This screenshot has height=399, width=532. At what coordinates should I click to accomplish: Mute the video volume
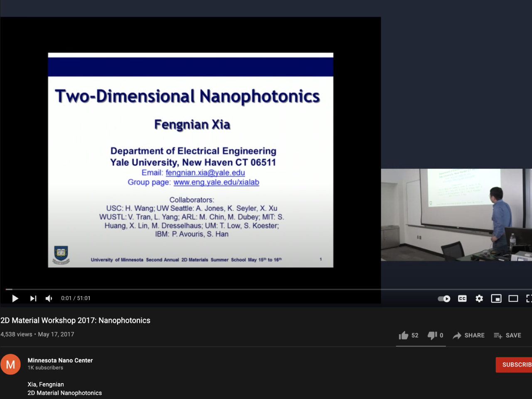point(49,298)
